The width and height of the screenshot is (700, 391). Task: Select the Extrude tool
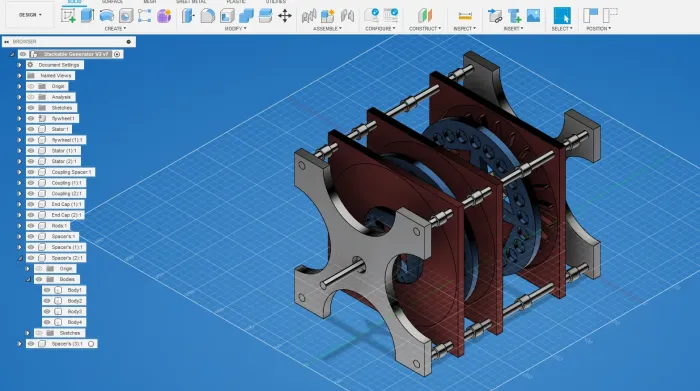click(x=87, y=16)
